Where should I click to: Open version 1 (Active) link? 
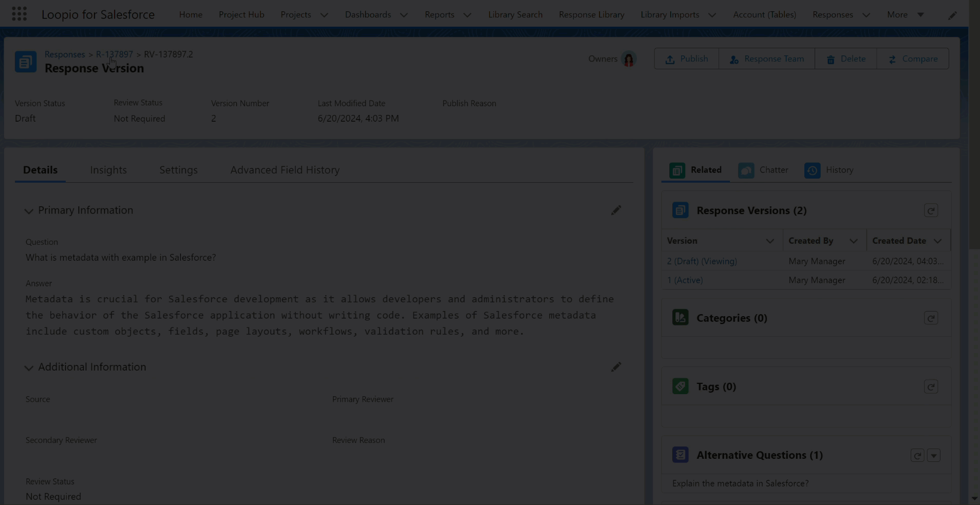685,280
